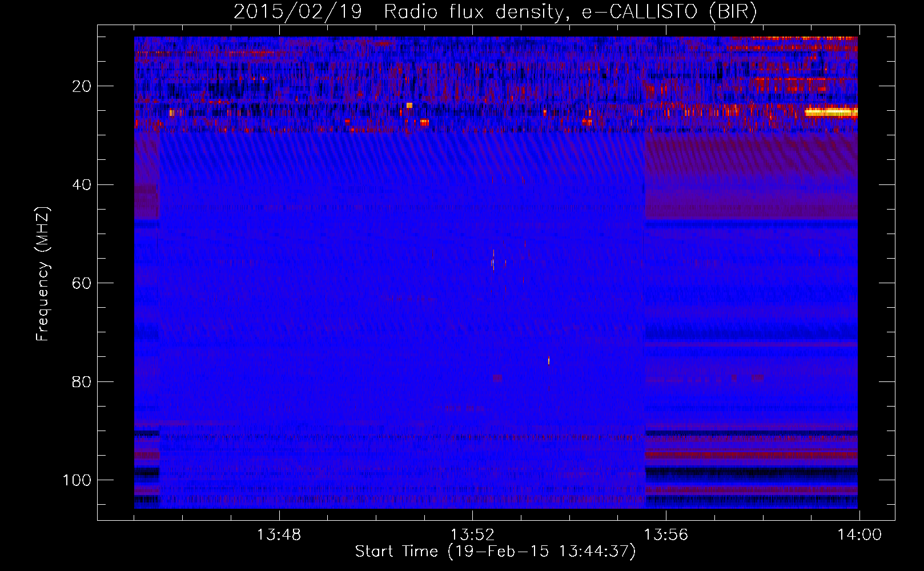Click the plot title '2015/02/19 Radio flux density'
Viewport: 924px width, 571px height.
coord(495,12)
